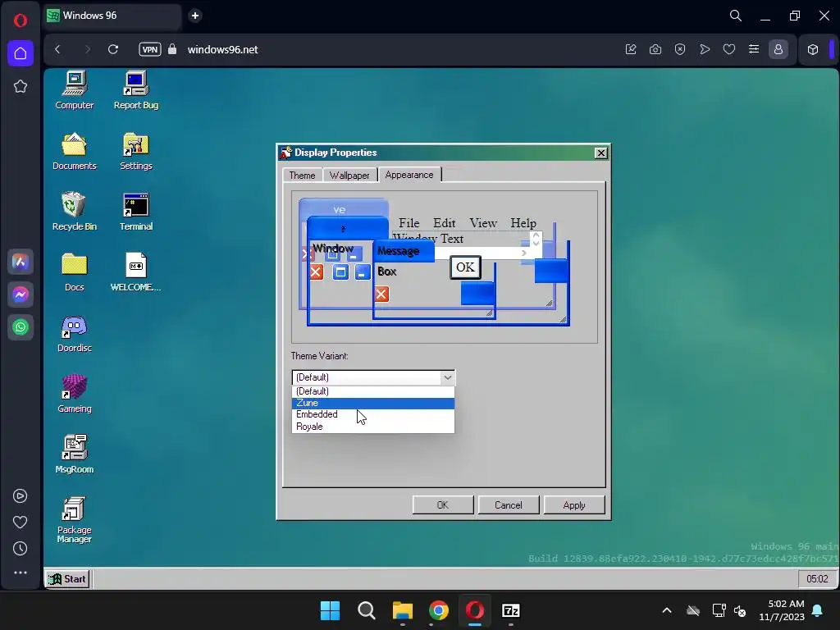Open the Settings desktop shortcut

click(135, 151)
